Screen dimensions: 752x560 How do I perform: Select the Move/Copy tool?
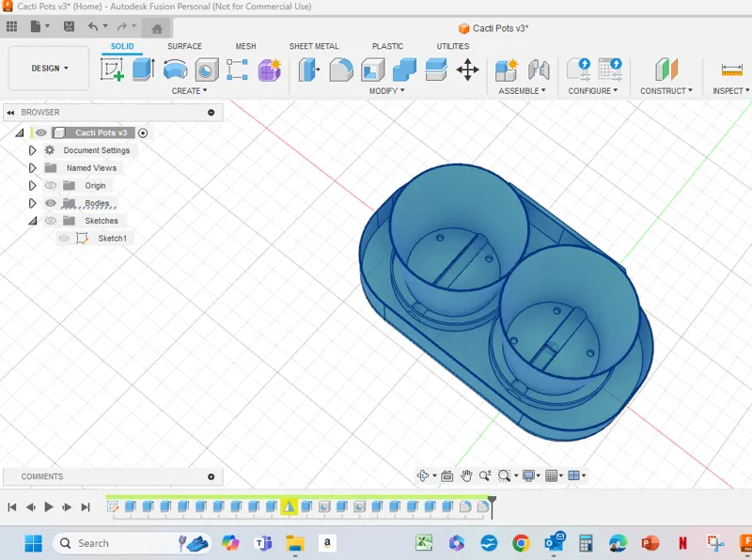pos(467,70)
